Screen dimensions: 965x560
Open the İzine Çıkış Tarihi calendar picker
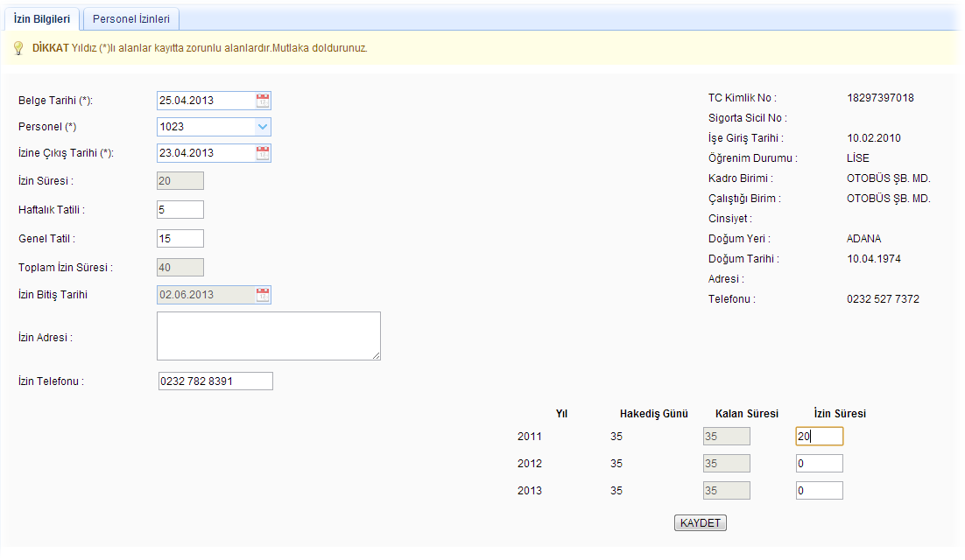pos(263,153)
